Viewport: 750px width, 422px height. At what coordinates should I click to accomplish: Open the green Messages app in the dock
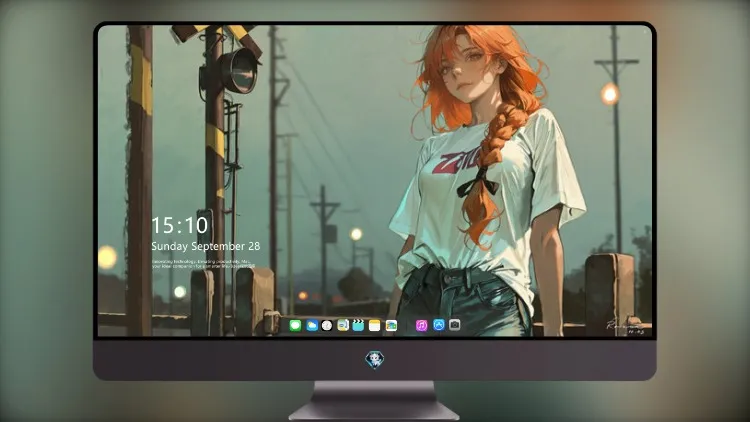(x=295, y=325)
